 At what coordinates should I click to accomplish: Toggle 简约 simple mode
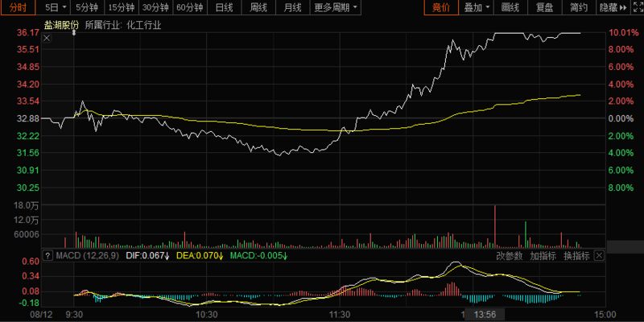[579, 8]
